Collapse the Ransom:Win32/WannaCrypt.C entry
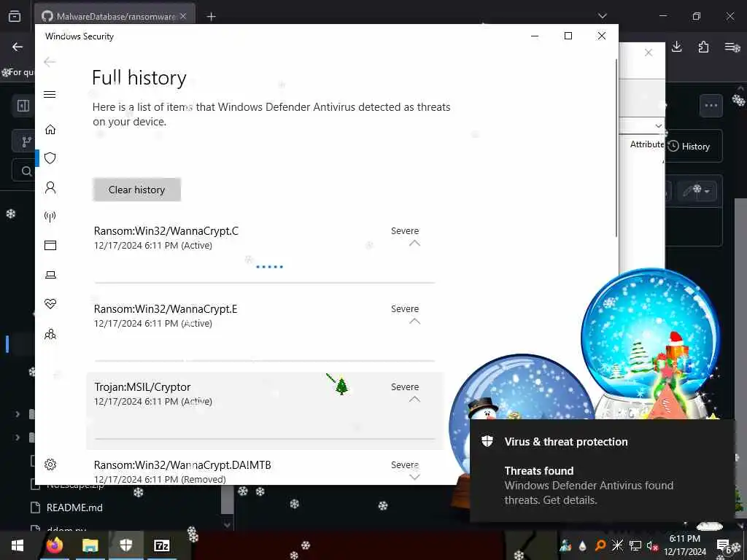Viewport: 747px width, 560px height. [x=414, y=244]
